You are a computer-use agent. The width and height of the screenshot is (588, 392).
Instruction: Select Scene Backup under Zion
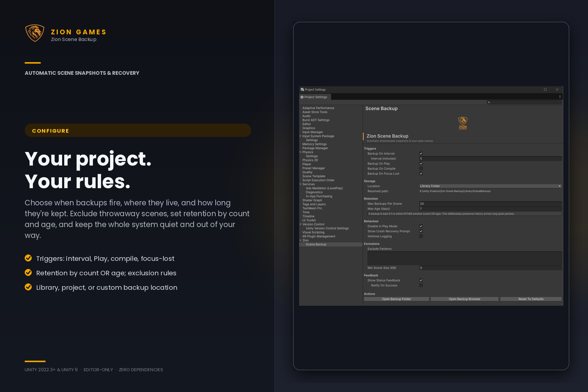pos(316,245)
